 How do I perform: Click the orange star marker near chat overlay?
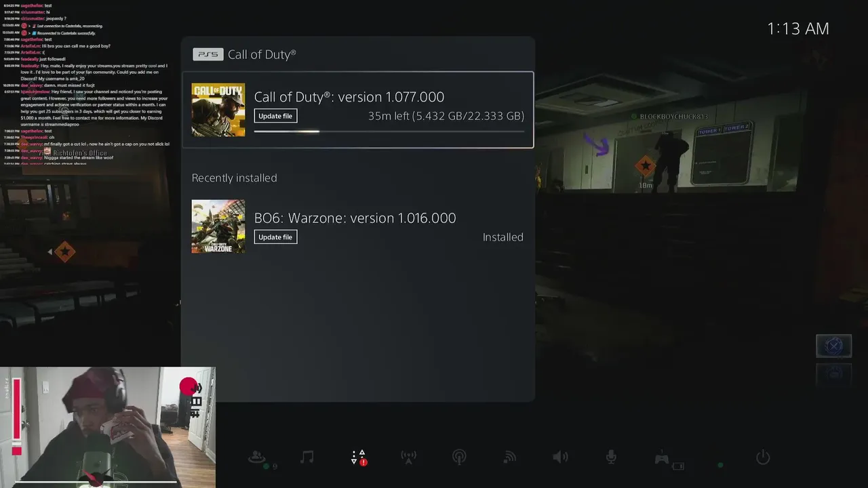tap(64, 252)
